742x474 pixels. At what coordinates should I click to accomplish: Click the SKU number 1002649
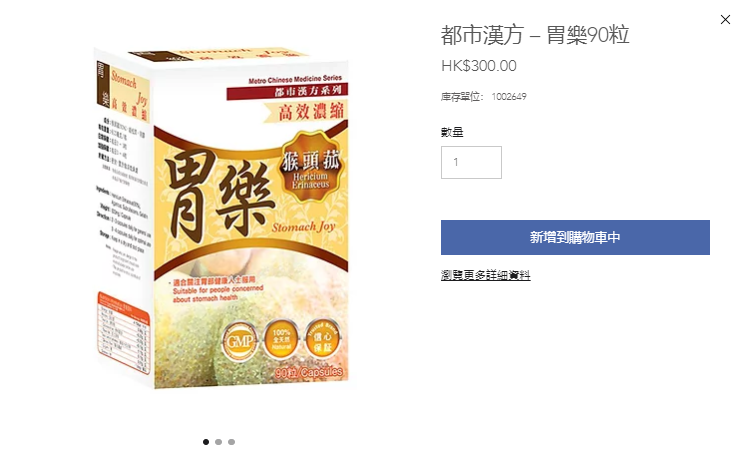tap(509, 97)
